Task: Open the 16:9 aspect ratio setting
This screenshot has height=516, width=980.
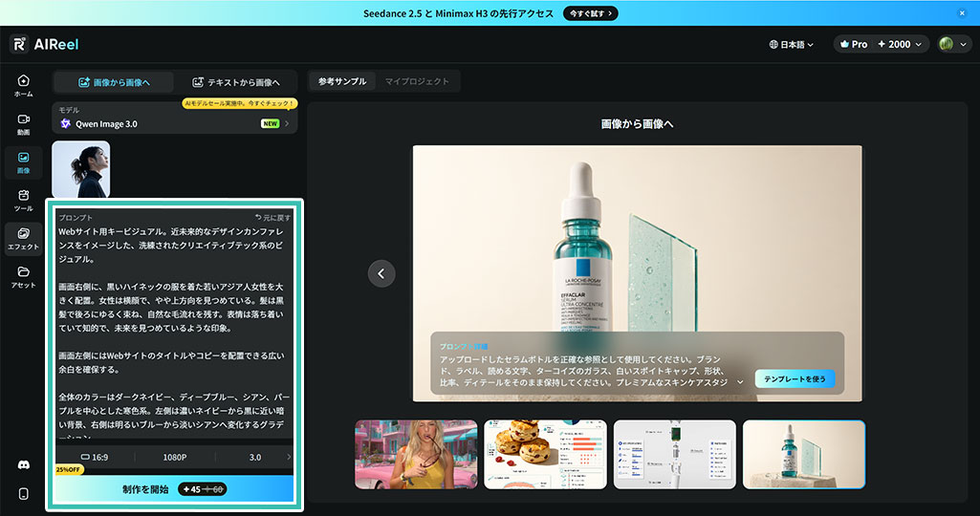Action: pos(95,458)
